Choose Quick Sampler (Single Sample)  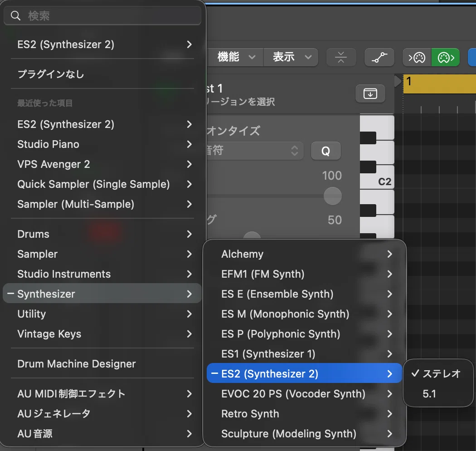coord(102,184)
